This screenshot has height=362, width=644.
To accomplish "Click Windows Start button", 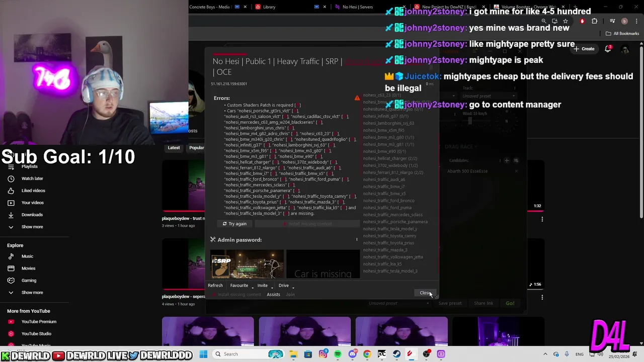I will point(203,354).
